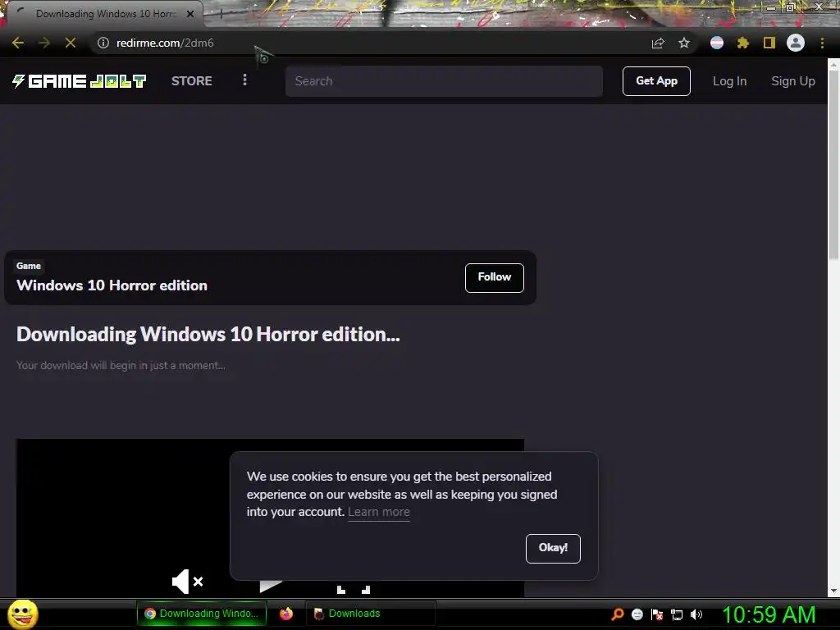The image size is (840, 630).
Task: Open the striped round extension icon
Action: (x=717, y=43)
